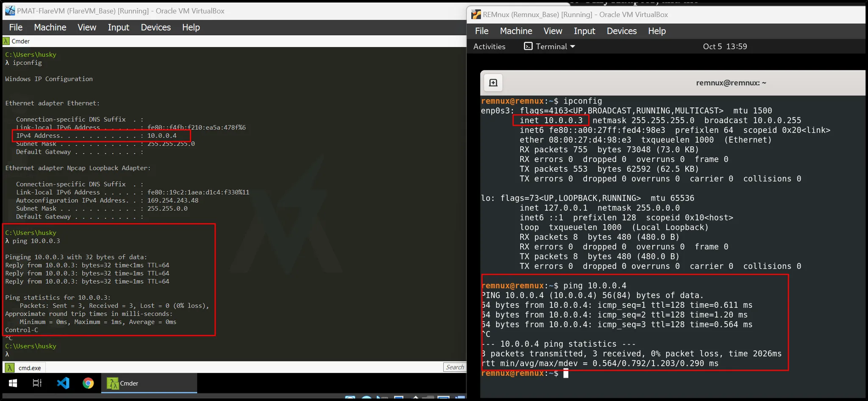
Task: Click the Windows Start button
Action: coord(13,383)
